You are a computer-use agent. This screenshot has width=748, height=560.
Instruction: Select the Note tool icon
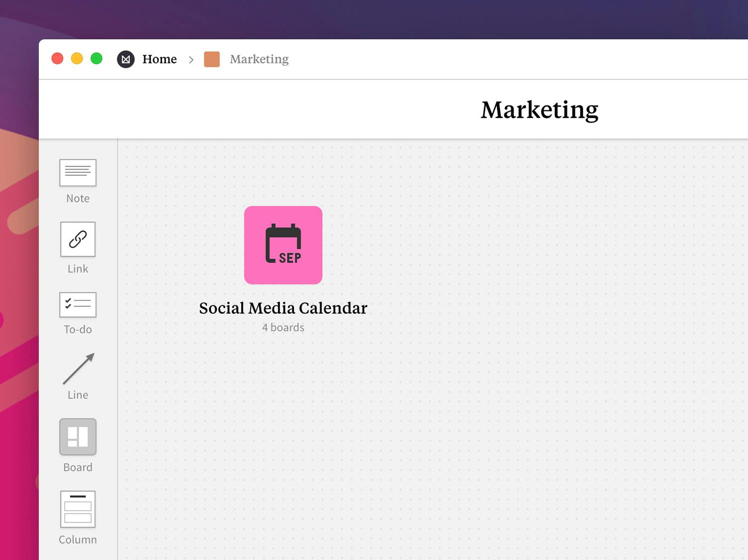click(78, 173)
